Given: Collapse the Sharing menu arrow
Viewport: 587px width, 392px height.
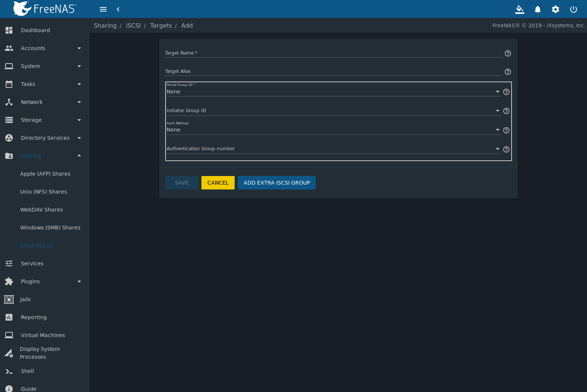Looking at the screenshot, I should (x=79, y=155).
